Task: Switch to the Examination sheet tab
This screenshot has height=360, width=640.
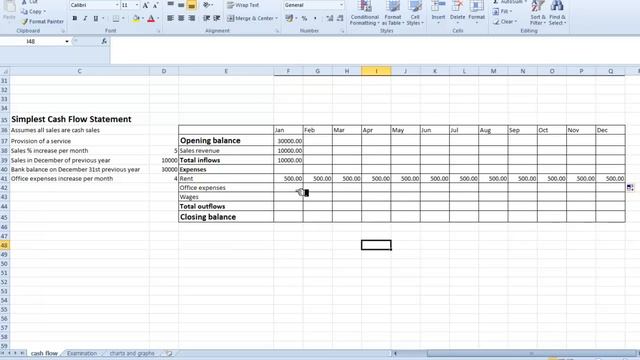Action: click(x=82, y=353)
